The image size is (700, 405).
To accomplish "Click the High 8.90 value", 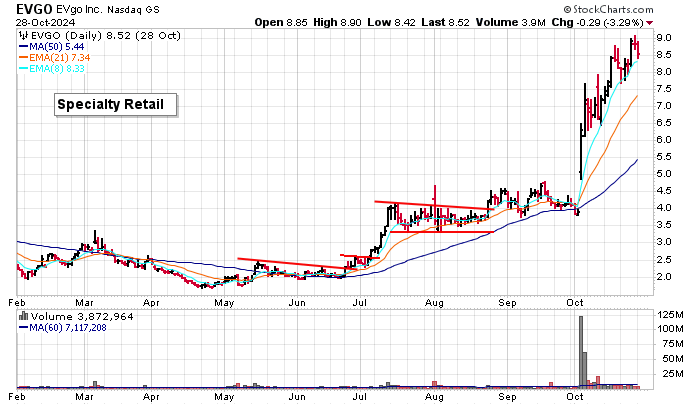I will (337, 22).
